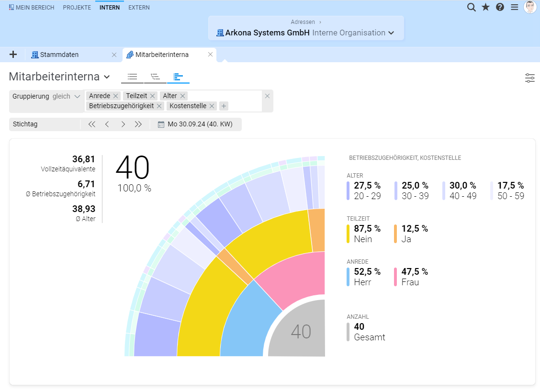Add another grouping with plus button
The width and height of the screenshot is (540, 392).
(x=224, y=106)
